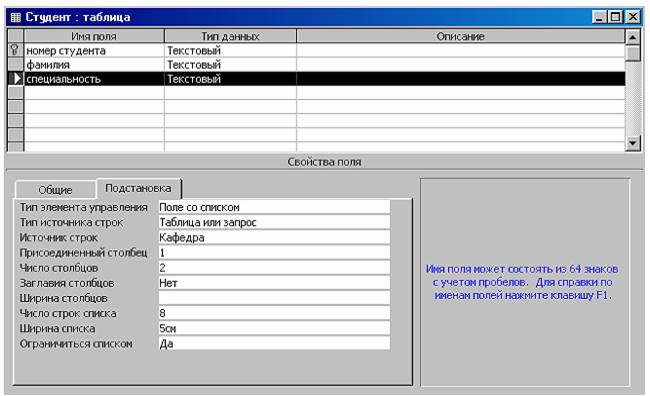Open data type cell for фамилия
Viewport: 650px width, 396px height.
[230, 65]
